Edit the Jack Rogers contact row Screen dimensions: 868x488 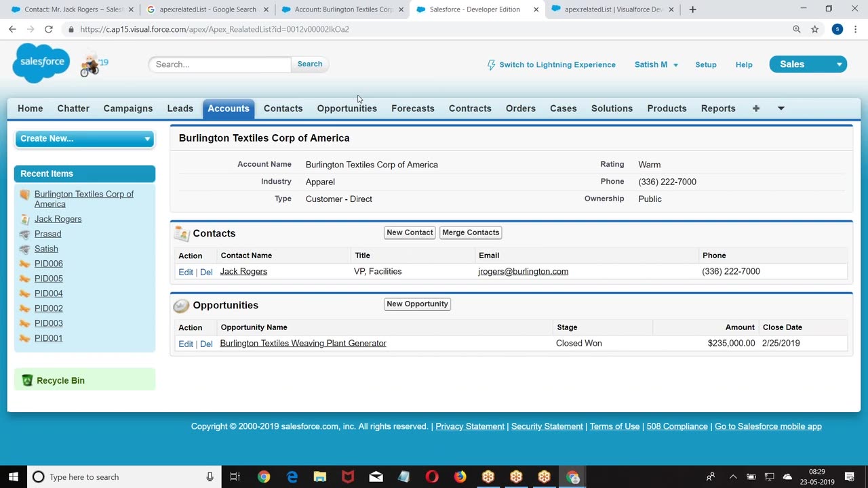(186, 272)
